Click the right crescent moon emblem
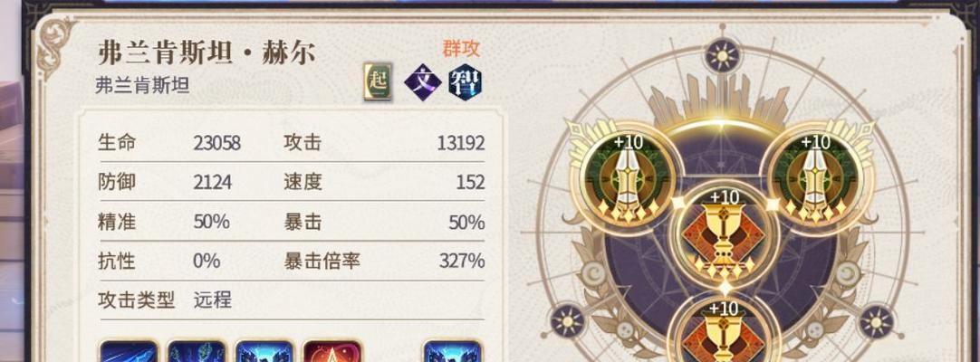The image size is (980, 362). tap(848, 273)
